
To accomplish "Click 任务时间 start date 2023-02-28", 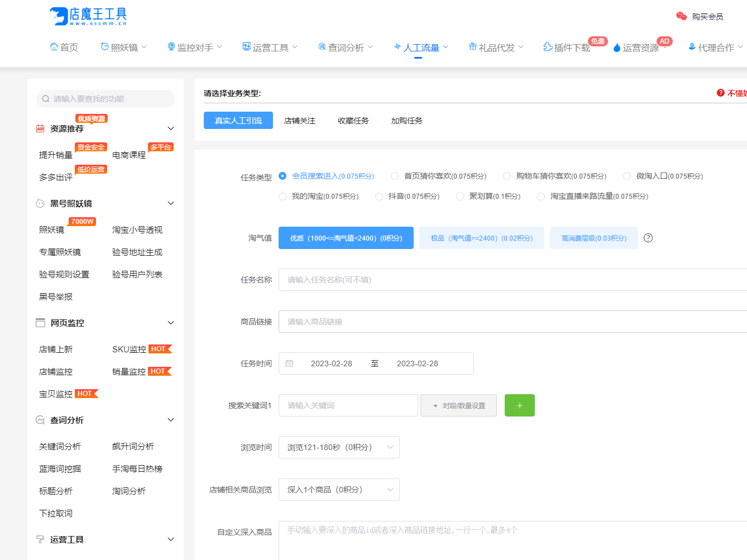I will (x=332, y=363).
